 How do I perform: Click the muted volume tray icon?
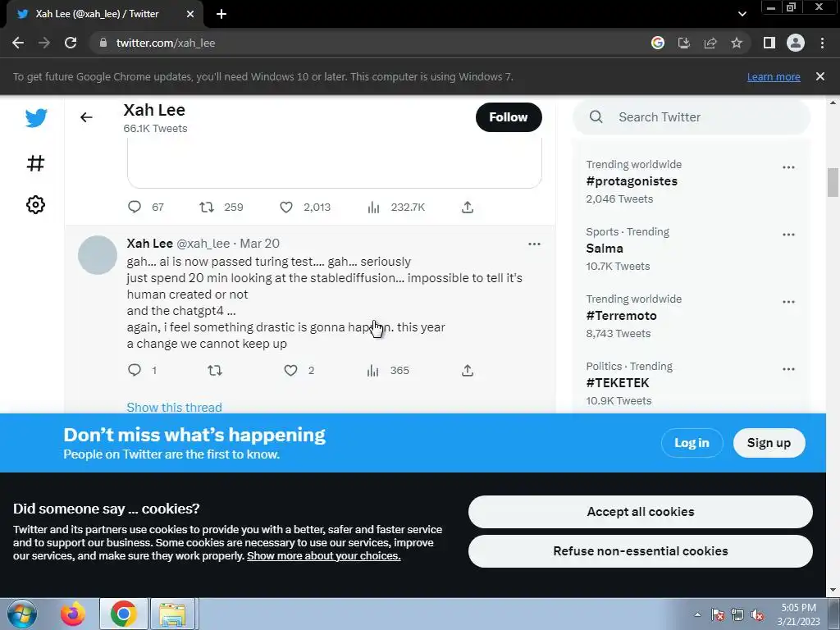757,615
